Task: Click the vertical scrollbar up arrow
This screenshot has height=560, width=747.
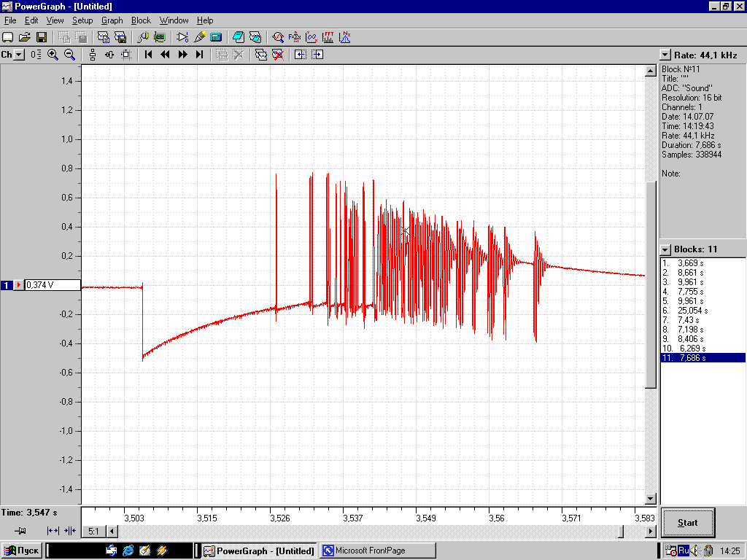Action: (651, 71)
